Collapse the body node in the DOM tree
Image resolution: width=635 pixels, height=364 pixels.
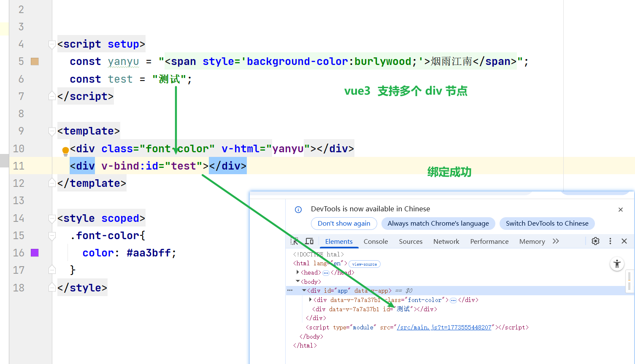298,281
